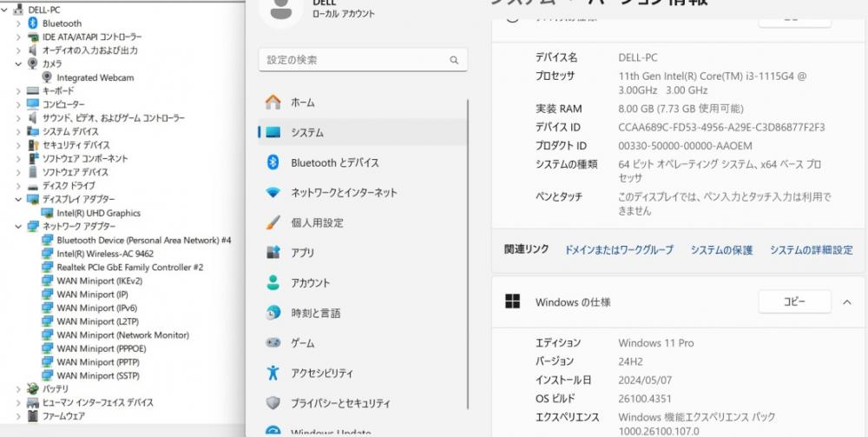Click the アクセシビリティ figure icon
Image resolution: width=868 pixels, height=437 pixels.
tap(273, 373)
